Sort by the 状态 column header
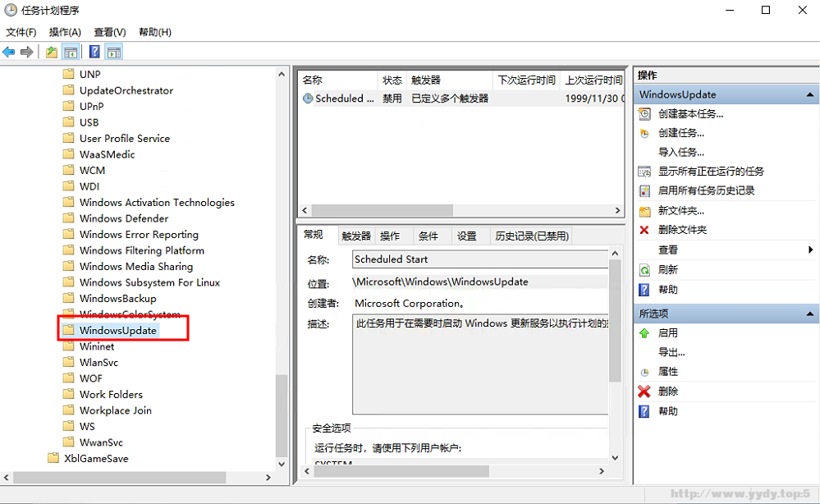Image resolution: width=820 pixels, height=504 pixels. [392, 80]
